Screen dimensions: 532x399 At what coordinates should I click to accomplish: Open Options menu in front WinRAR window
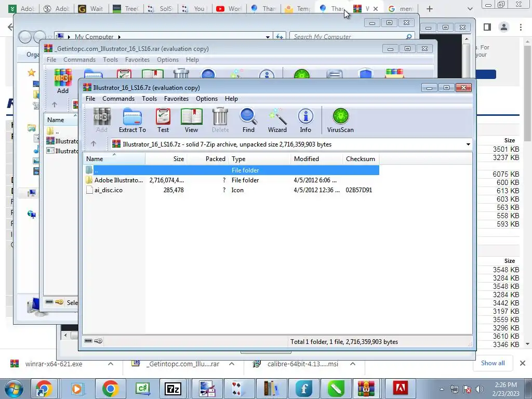coord(207,98)
